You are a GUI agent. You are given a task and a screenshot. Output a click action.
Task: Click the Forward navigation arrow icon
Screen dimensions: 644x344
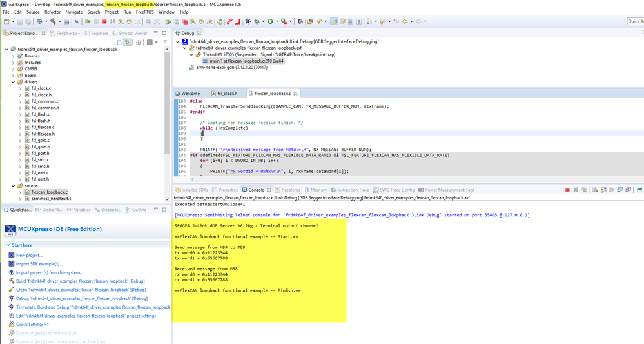(418, 21)
